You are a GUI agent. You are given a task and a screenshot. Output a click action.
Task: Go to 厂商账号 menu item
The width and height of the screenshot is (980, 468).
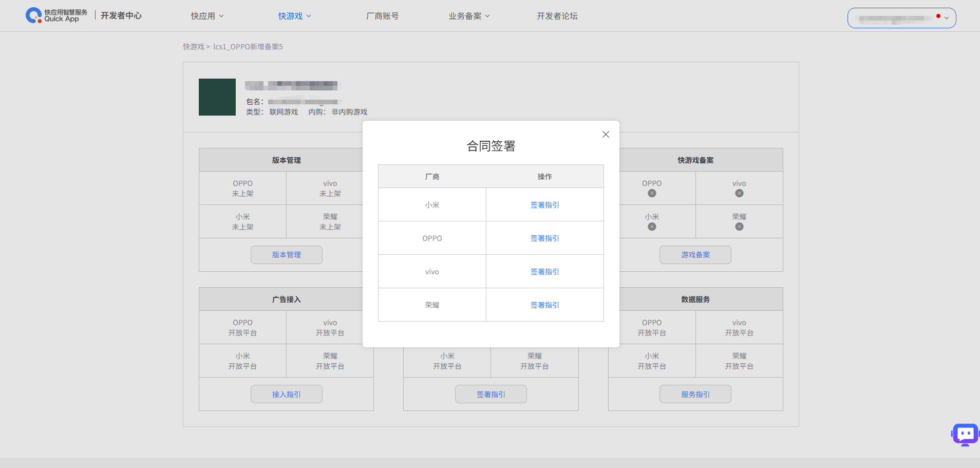(x=382, y=16)
